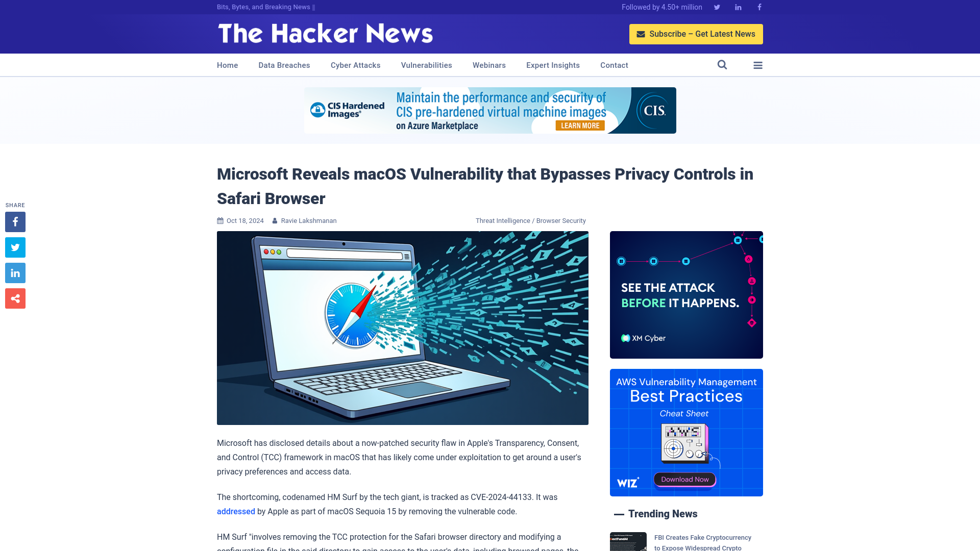Click the Subscribe Get Latest News button
The image size is (980, 551).
pos(696,34)
